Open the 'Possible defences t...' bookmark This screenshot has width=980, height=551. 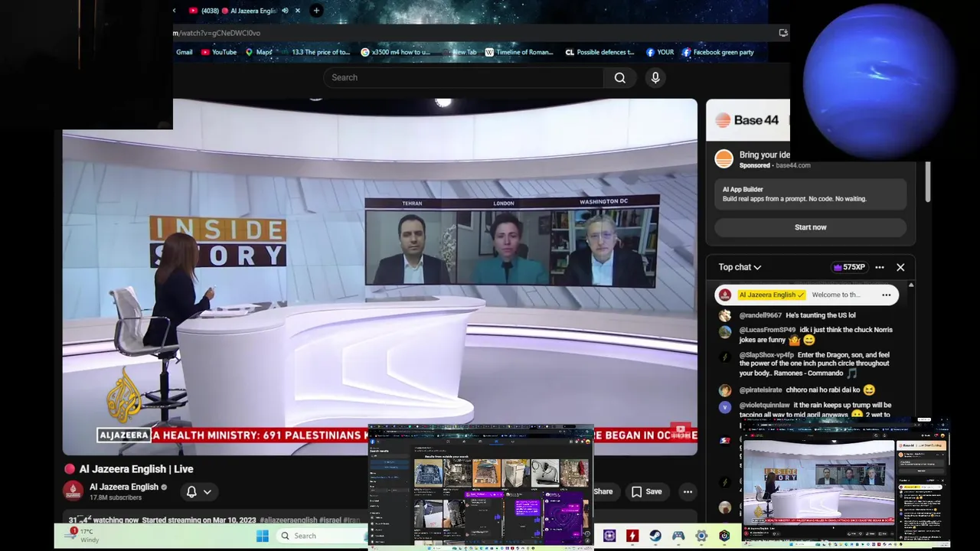(x=599, y=52)
